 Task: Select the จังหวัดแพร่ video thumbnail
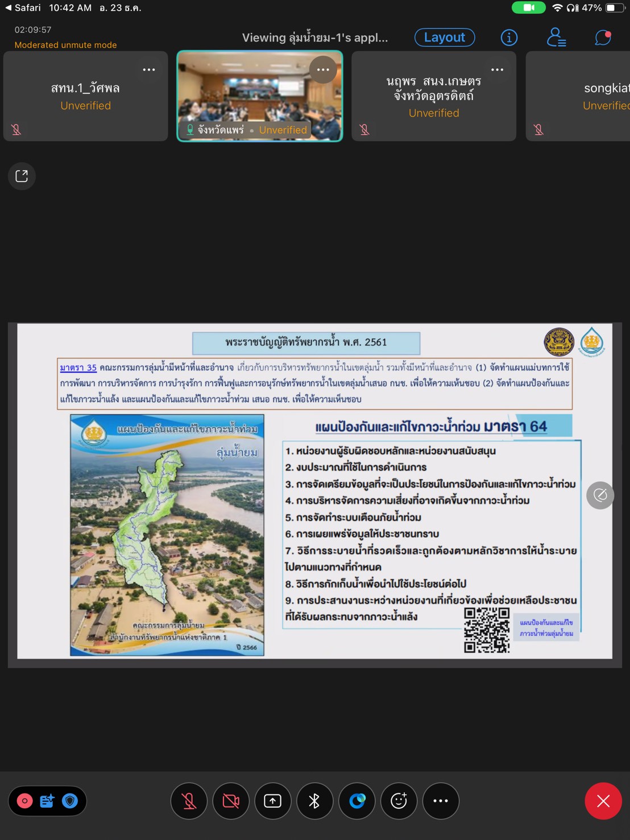point(259,97)
